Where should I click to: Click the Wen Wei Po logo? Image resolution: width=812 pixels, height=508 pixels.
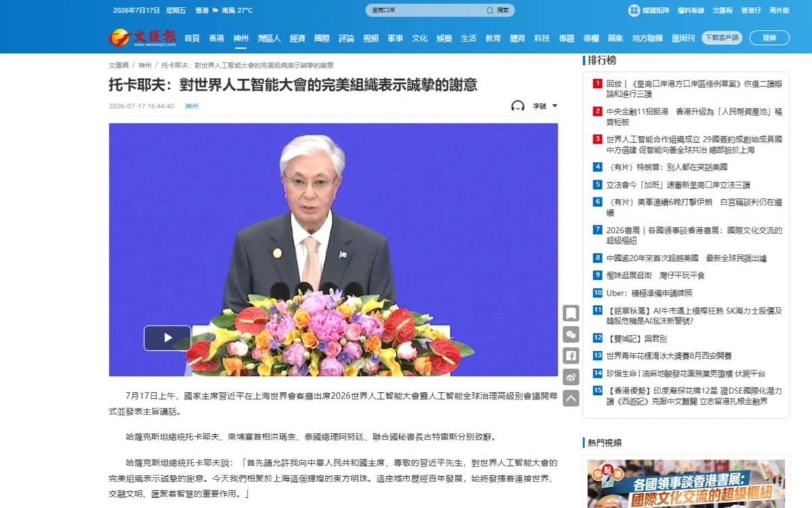coord(143,37)
